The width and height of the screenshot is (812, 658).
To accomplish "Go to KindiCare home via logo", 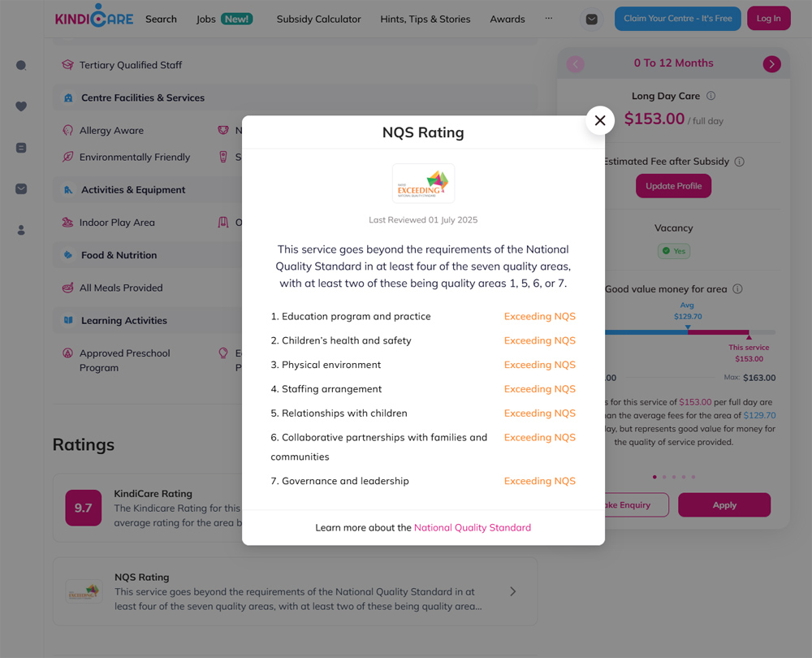I will 93,18.
